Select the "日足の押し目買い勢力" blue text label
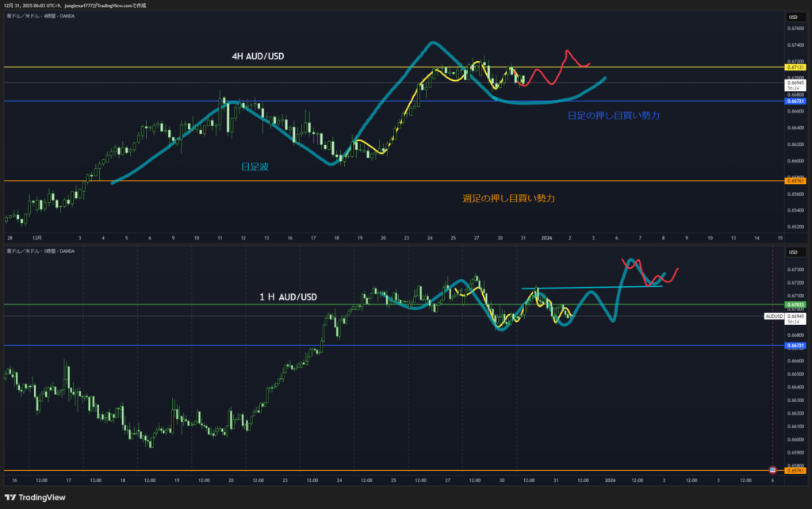Viewport: 812px width, 509px height. coord(614,116)
